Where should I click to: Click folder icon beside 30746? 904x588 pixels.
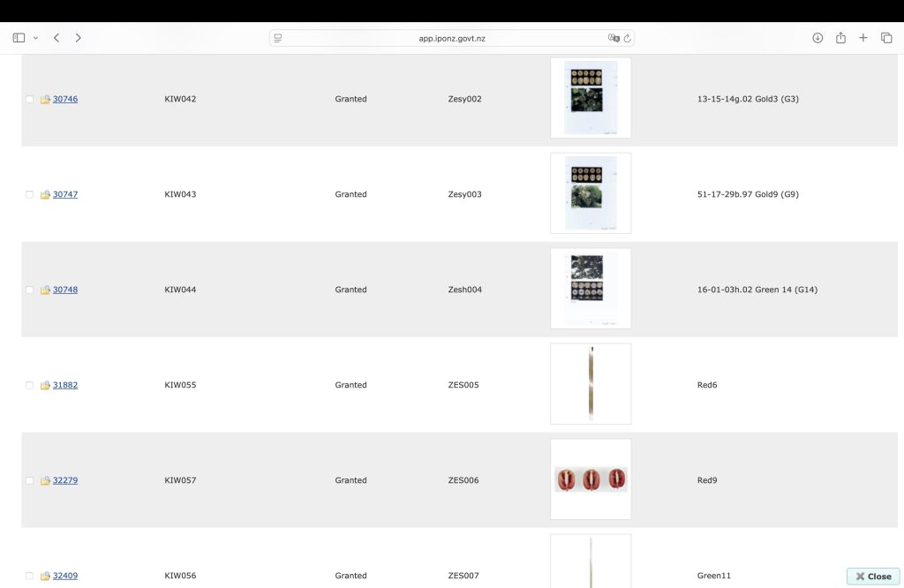click(45, 99)
